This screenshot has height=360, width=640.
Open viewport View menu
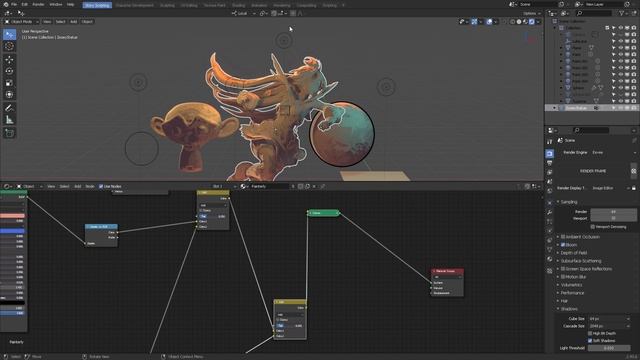47,22
